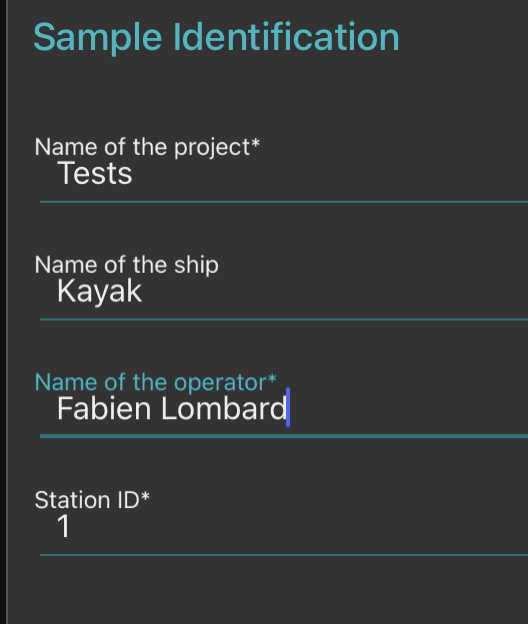The height and width of the screenshot is (624, 528).
Task: Click the 'Name of the project*' label
Action: point(147,147)
